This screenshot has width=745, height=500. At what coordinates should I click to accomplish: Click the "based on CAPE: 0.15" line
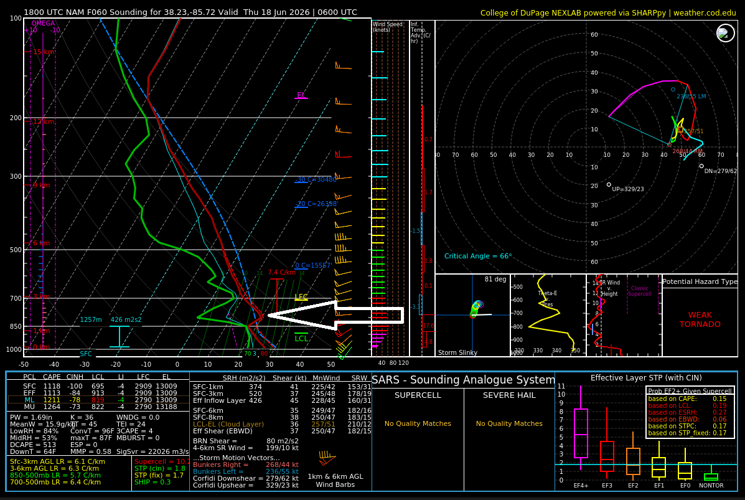(687, 399)
